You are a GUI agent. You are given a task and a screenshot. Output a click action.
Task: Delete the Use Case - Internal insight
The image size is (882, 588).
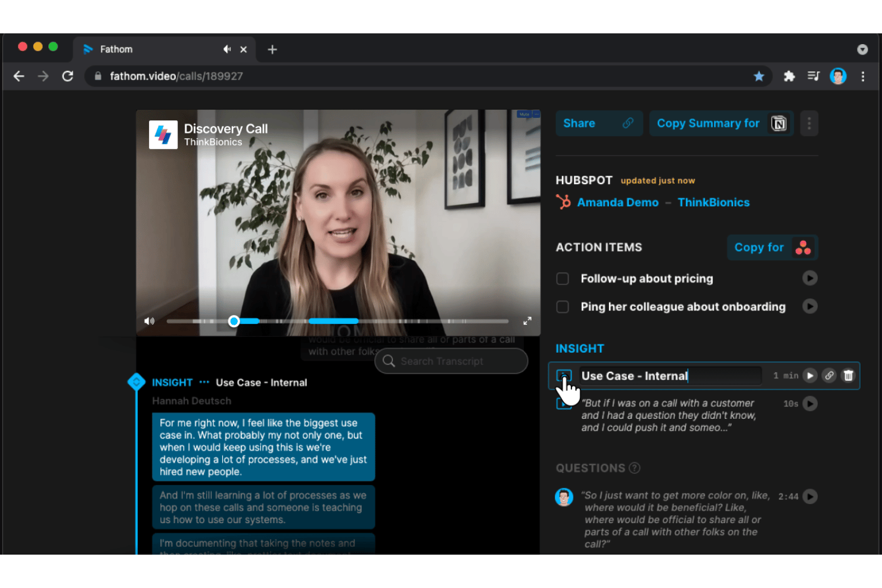click(849, 375)
